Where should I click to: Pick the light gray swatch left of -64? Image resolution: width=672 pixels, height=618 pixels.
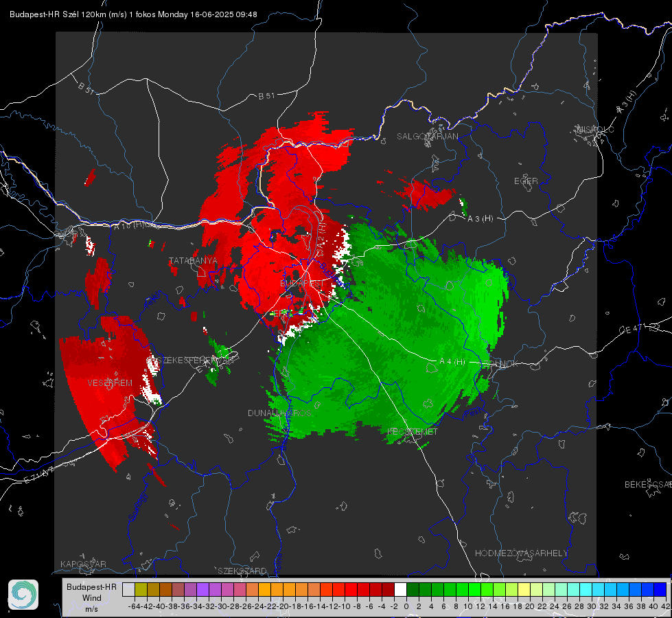pyautogui.click(x=128, y=589)
